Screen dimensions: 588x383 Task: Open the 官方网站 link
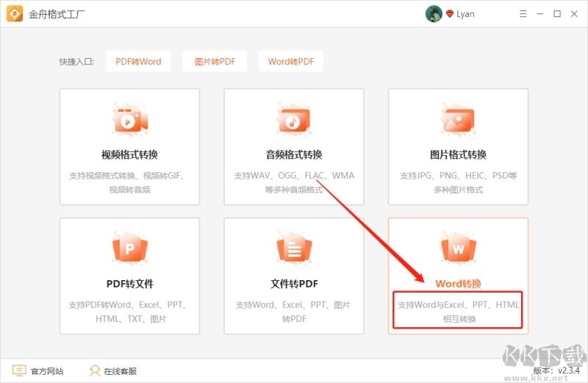click(47, 371)
